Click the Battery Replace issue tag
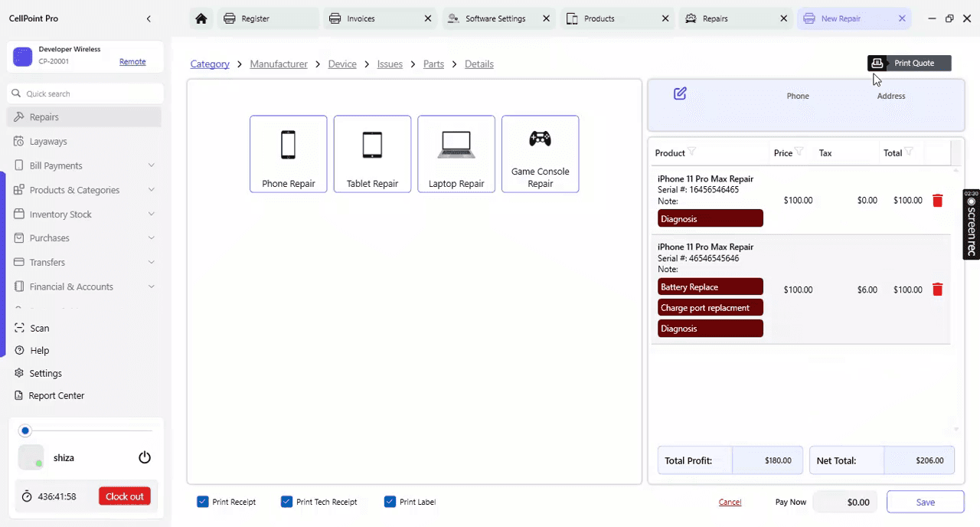 710,286
